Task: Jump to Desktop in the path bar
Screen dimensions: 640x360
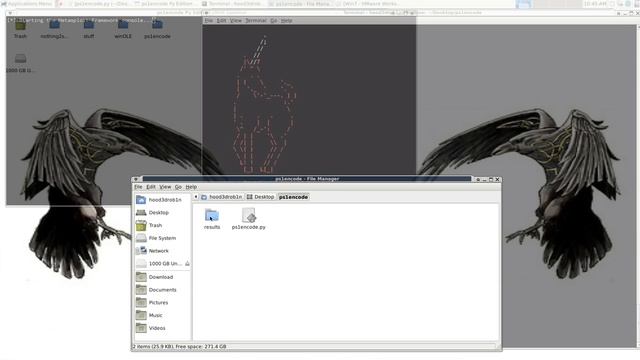Action: [260, 197]
